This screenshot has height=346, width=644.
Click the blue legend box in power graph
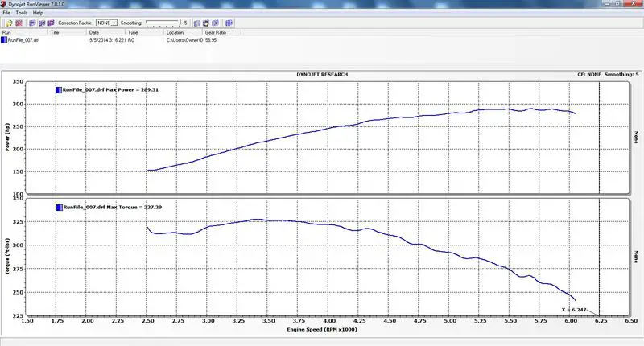point(58,90)
